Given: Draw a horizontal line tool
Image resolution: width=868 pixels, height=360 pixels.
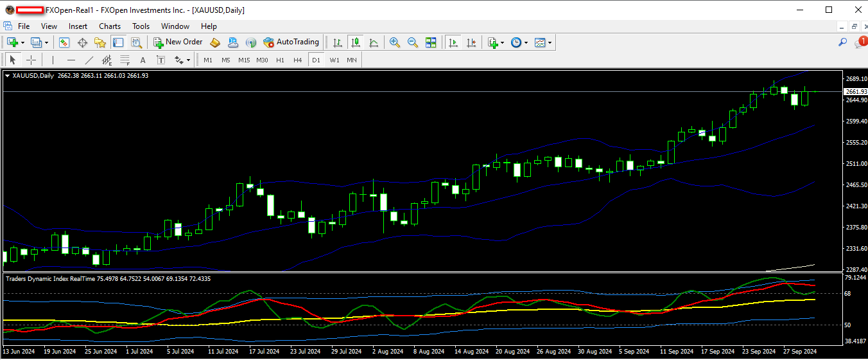Looking at the screenshot, I should click(x=71, y=60).
